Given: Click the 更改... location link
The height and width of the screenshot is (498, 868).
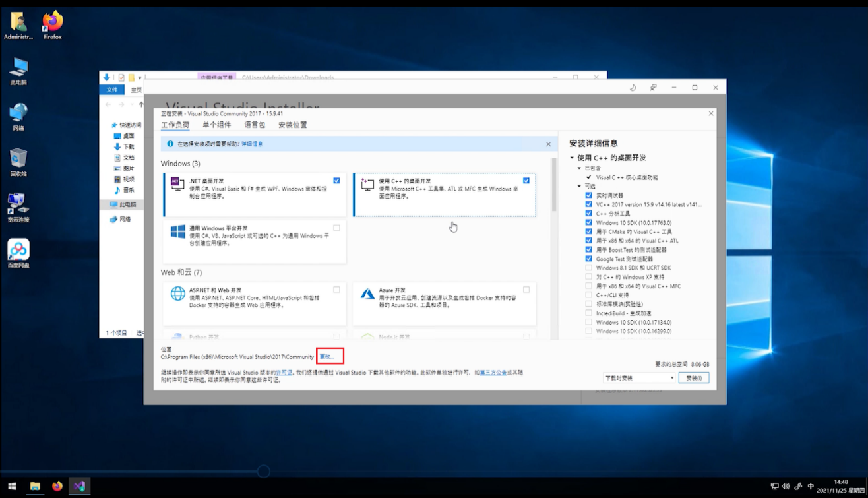Looking at the screenshot, I should pos(326,357).
